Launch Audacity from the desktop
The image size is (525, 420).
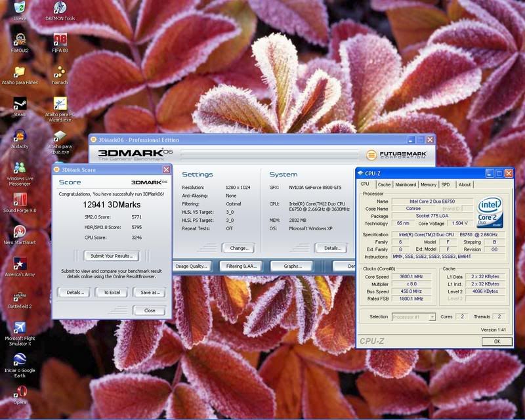20,138
